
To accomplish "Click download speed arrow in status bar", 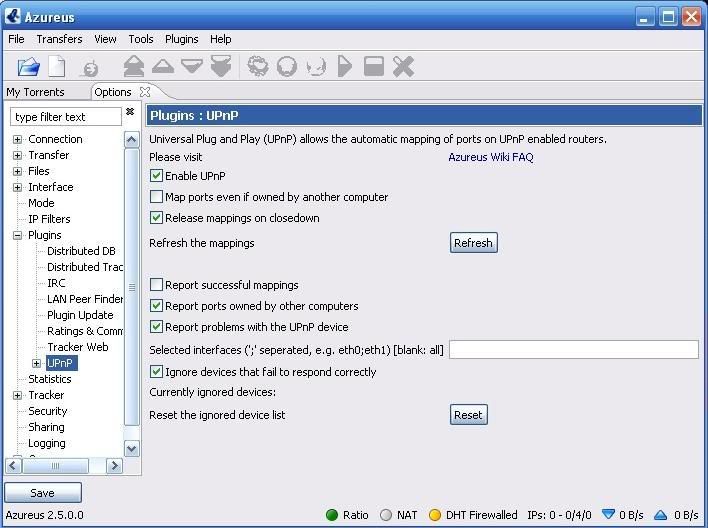I will click(x=608, y=514).
